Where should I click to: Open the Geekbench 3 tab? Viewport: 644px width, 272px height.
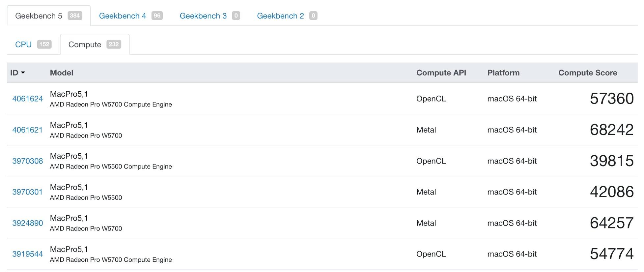click(203, 16)
